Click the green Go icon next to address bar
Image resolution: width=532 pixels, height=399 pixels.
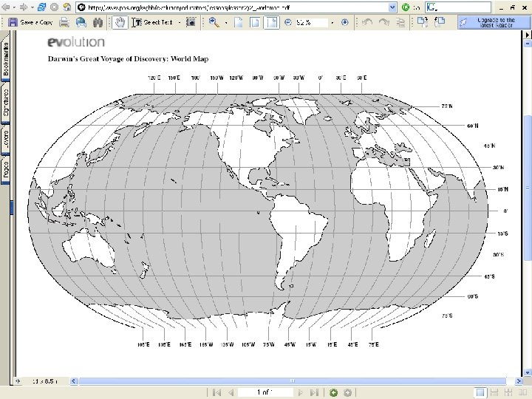click(x=406, y=7)
